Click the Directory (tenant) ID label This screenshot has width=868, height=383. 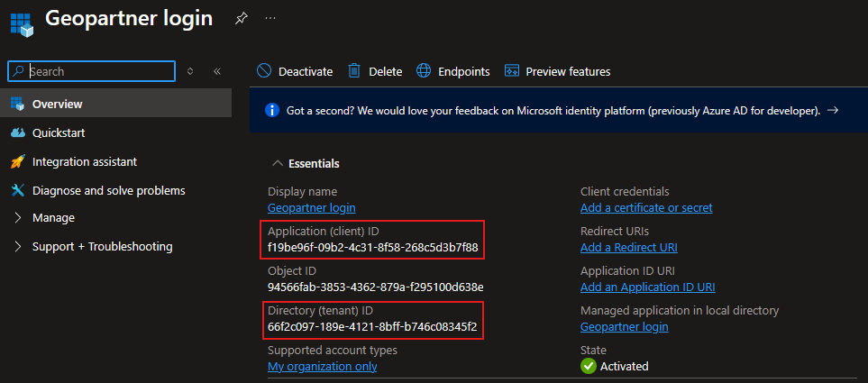tap(321, 311)
